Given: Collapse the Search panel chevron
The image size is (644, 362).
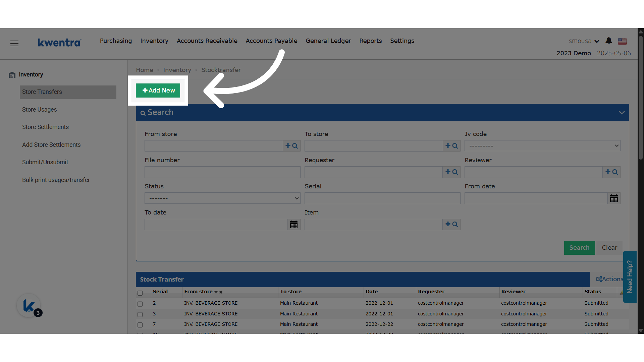Looking at the screenshot, I should pyautogui.click(x=622, y=113).
